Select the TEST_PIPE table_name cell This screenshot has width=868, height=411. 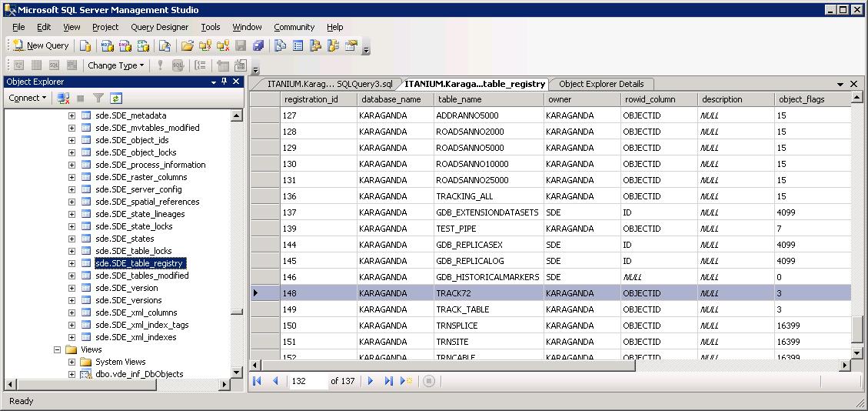pos(489,229)
